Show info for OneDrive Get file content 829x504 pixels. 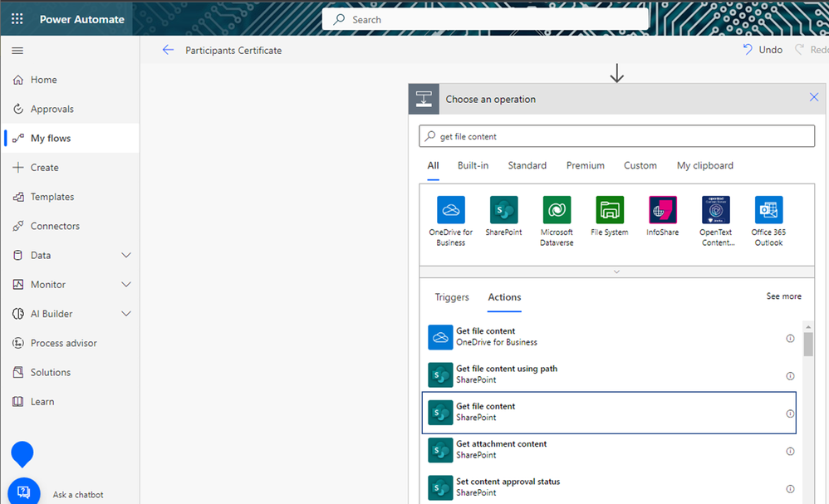(x=790, y=339)
